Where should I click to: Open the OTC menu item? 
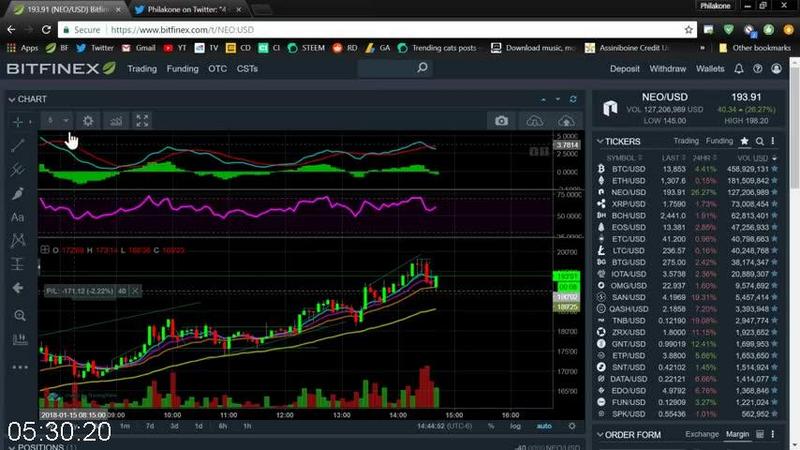click(217, 68)
